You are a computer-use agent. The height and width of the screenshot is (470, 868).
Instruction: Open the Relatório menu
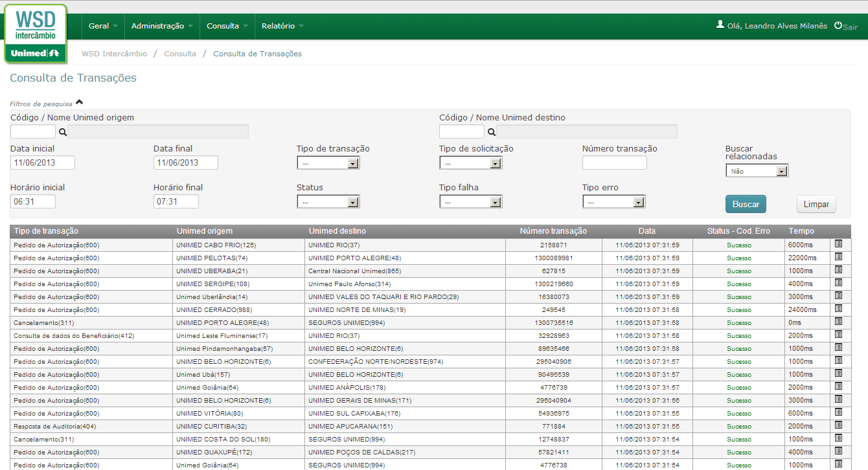point(282,26)
